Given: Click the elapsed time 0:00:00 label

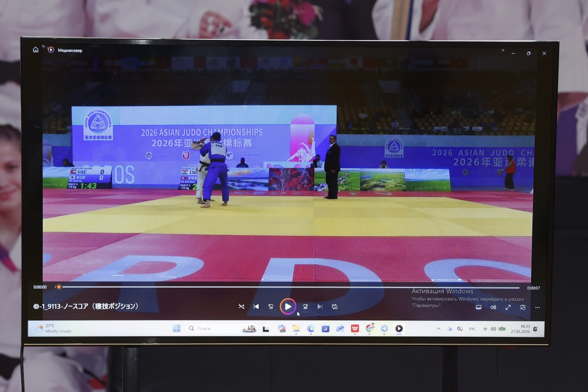Looking at the screenshot, I should (x=40, y=287).
